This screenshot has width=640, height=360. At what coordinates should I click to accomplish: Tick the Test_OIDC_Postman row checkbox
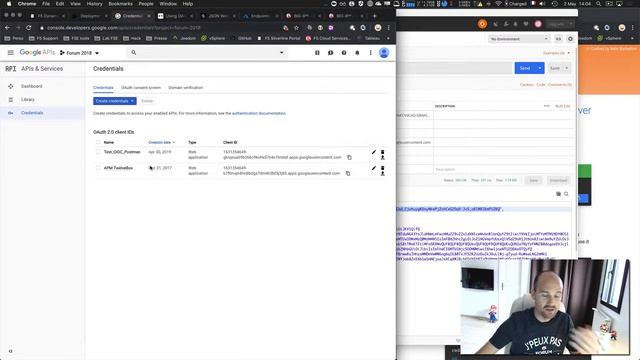(98, 152)
